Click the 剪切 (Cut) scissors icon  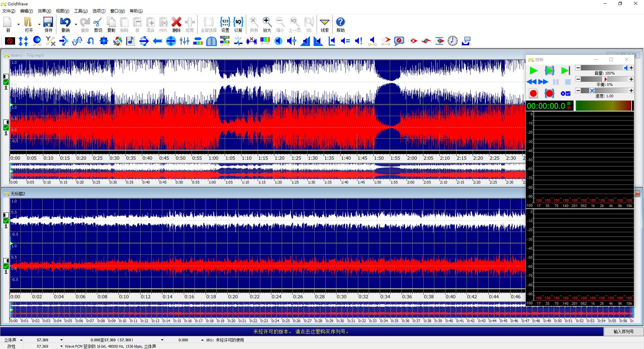pos(98,23)
